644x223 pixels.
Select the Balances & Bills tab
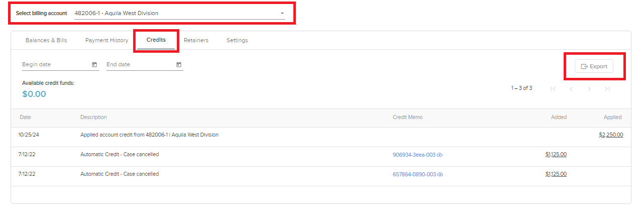pyautogui.click(x=46, y=40)
